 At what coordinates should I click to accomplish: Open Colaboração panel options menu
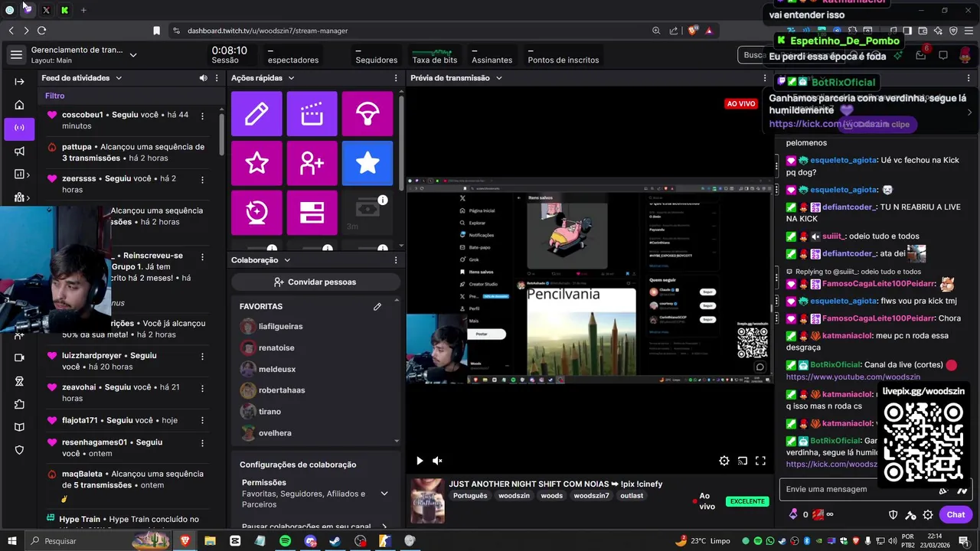click(x=396, y=260)
